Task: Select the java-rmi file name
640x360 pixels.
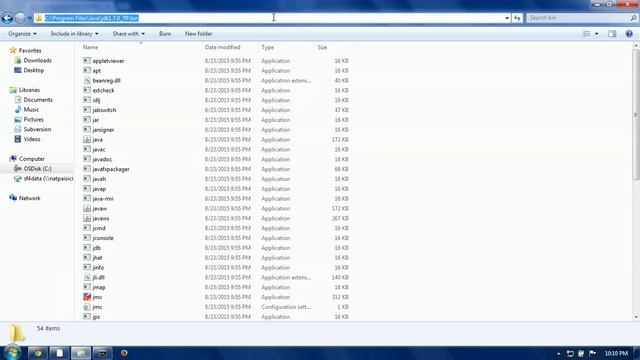Action: (103, 198)
